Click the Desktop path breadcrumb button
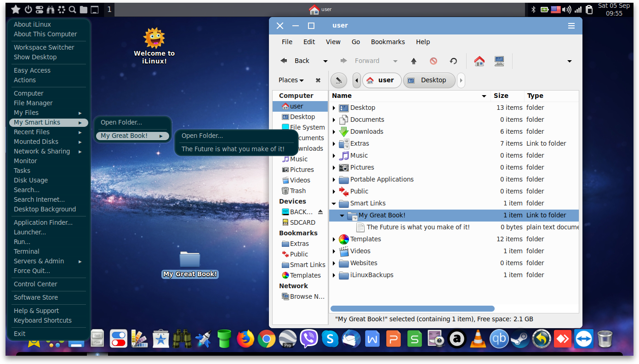This screenshot has width=639, height=364. tap(429, 80)
